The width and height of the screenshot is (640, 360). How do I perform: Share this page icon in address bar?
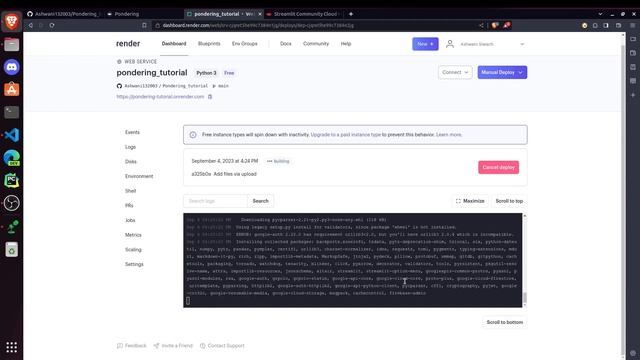[x=482, y=25]
